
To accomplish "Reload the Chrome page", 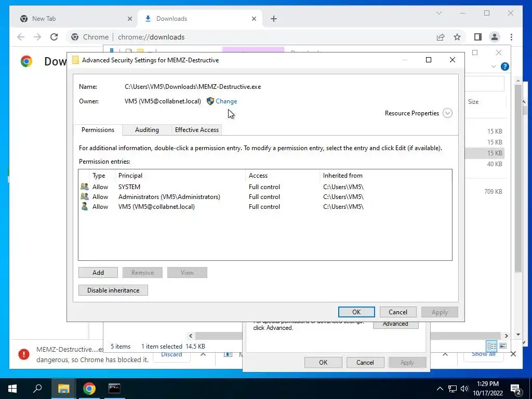I will pos(54,37).
